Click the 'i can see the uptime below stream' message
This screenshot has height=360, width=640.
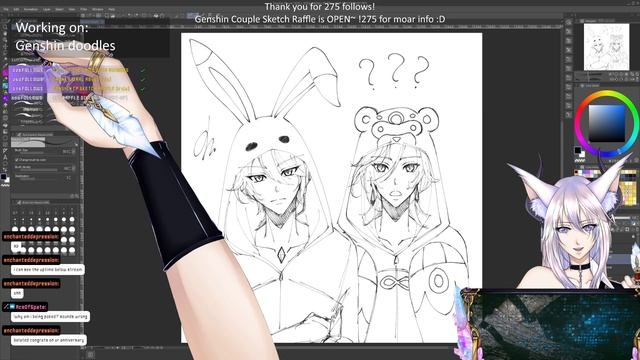(48, 269)
